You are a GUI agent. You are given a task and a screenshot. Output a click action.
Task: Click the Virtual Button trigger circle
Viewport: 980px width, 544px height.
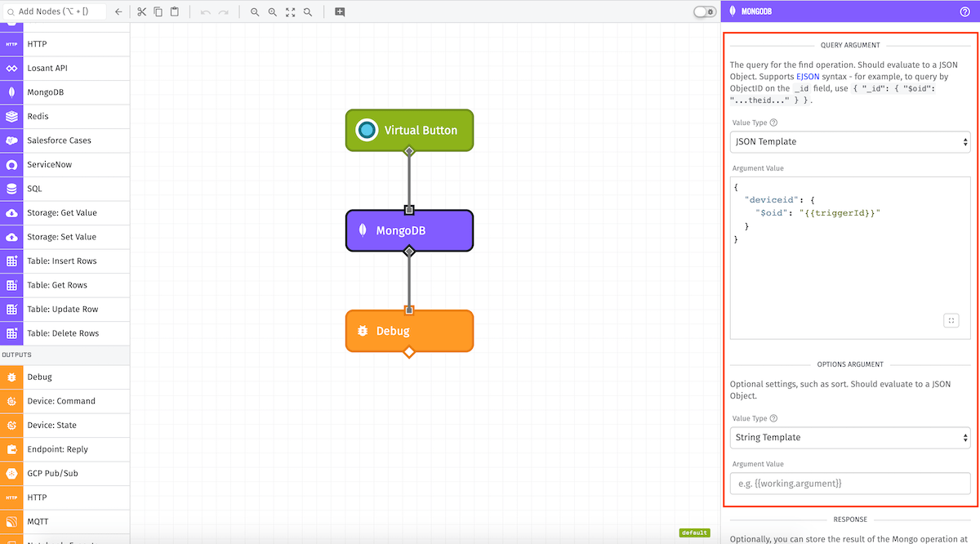pyautogui.click(x=367, y=130)
